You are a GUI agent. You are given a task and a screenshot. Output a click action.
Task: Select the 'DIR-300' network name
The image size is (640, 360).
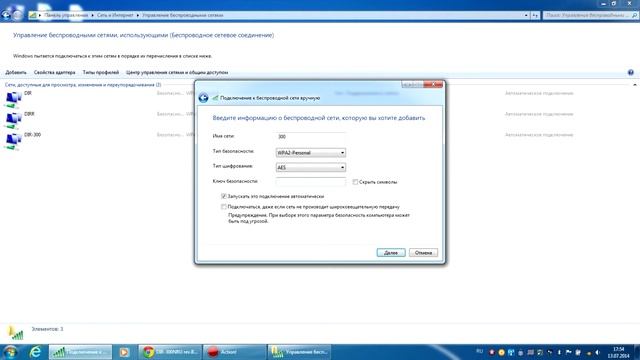click(33, 135)
